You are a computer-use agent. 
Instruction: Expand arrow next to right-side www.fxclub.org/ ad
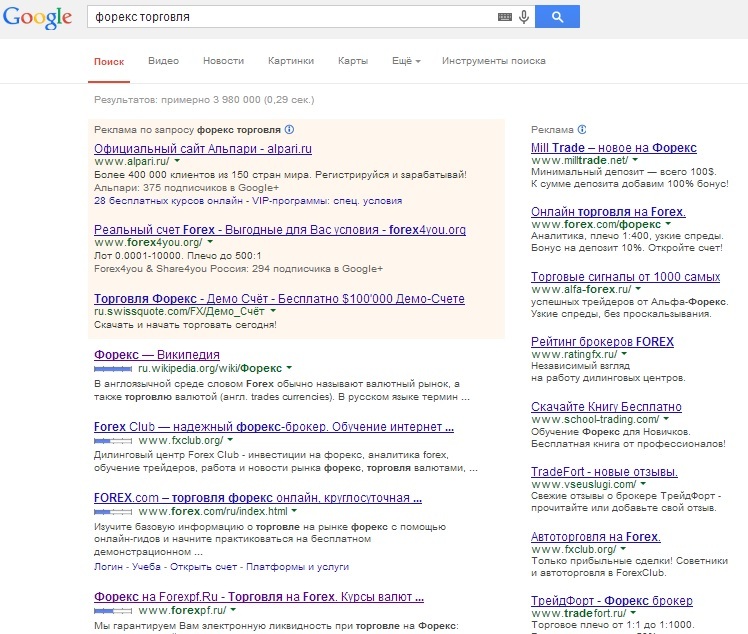(x=623, y=549)
